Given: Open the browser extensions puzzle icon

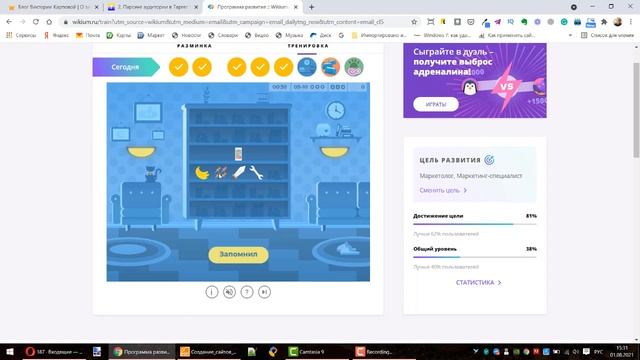Looking at the screenshot, I should coord(604,22).
